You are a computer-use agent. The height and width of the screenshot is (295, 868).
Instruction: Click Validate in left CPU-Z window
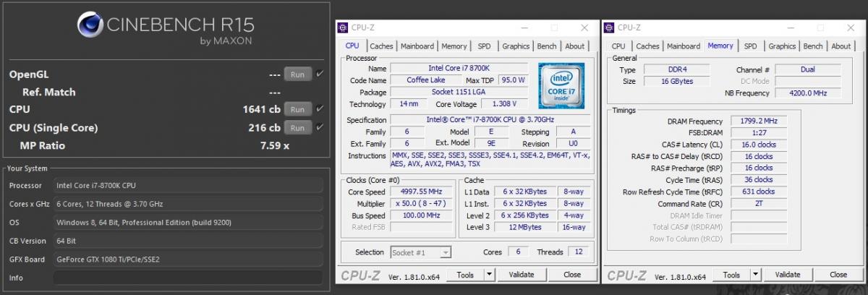(522, 275)
